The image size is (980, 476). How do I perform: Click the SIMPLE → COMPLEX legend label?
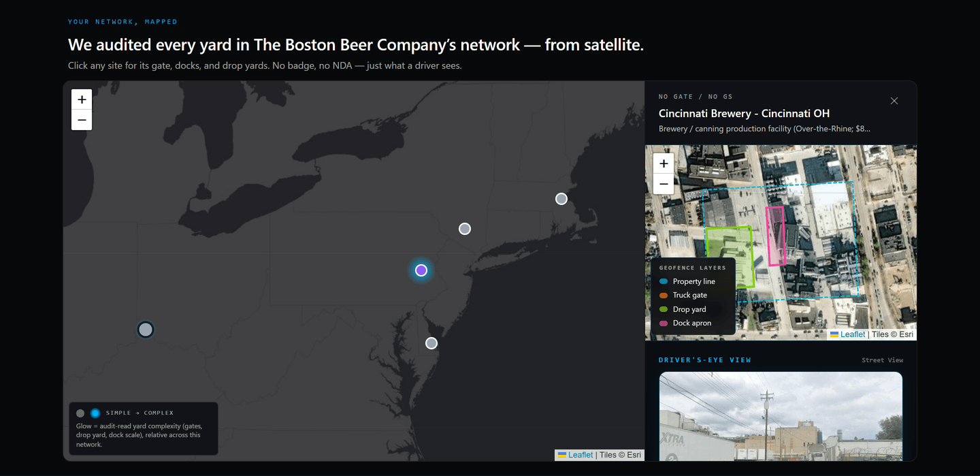pos(140,413)
